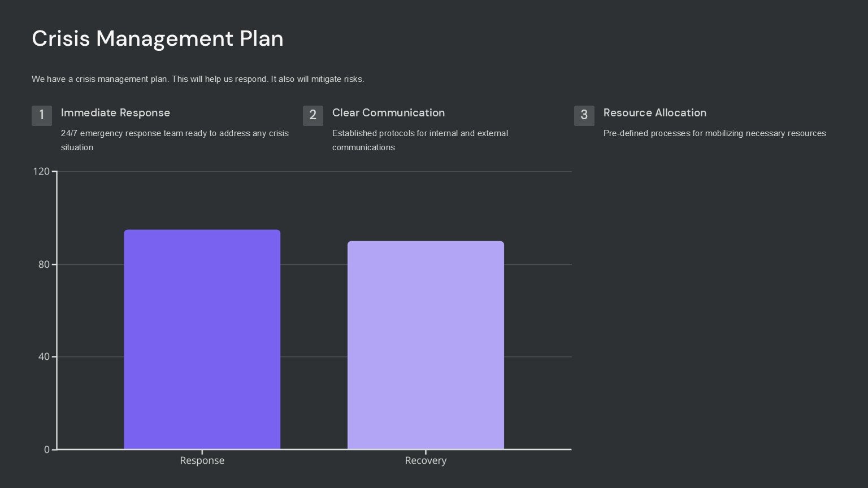Click the crisis management plan intro sentence

198,79
